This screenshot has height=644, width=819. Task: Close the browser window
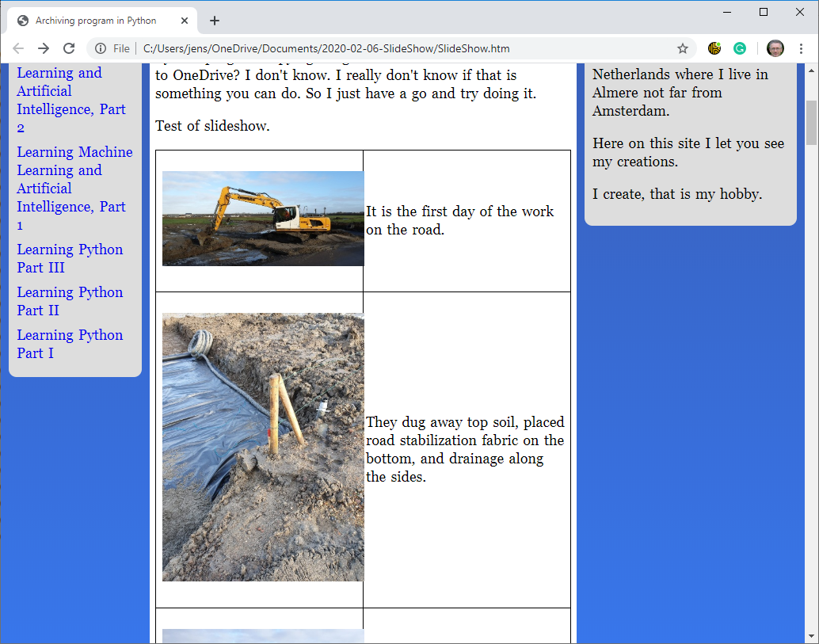click(x=800, y=12)
